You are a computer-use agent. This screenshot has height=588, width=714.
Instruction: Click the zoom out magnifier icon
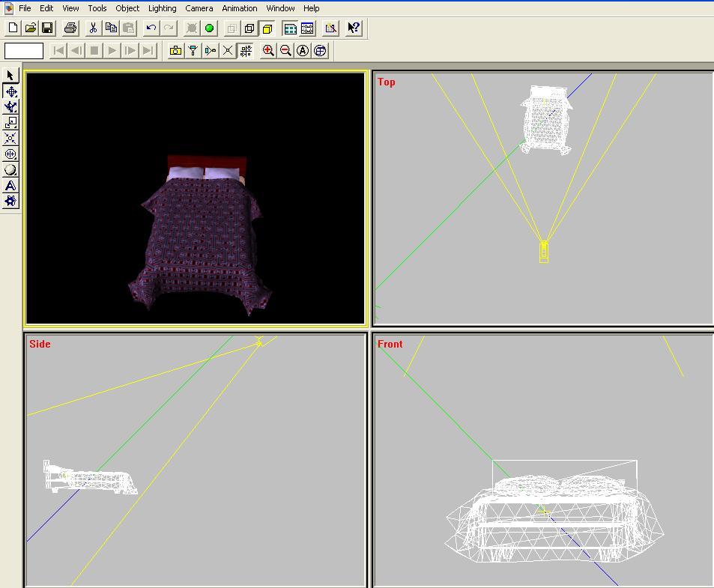click(285, 51)
